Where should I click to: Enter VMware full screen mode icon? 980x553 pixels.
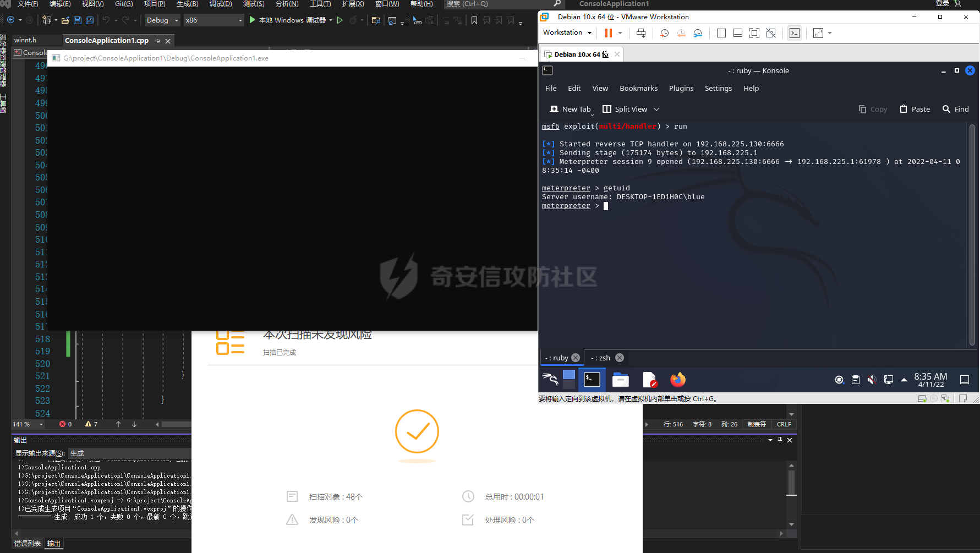754,33
